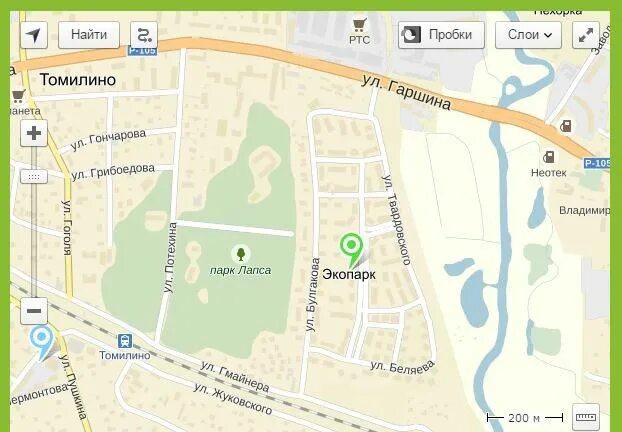Click the Томилино town label
Viewport: 622px width, 432px height.
78,80
